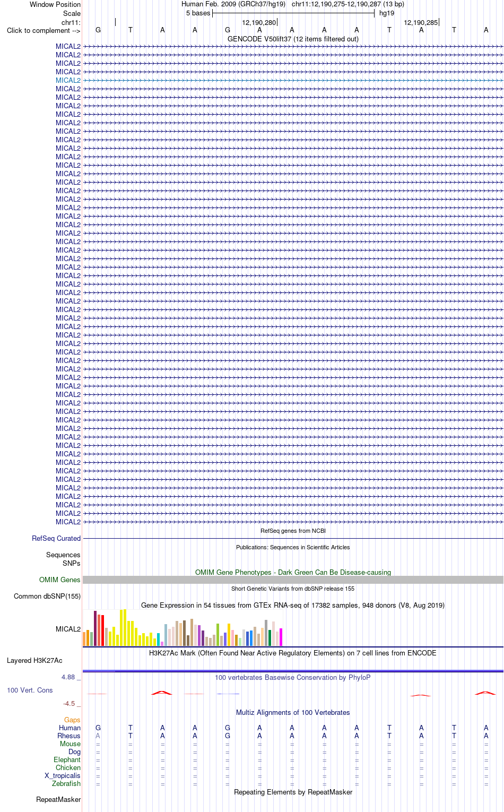This screenshot has width=504, height=812.
Task: Select the 'Chicken' alignment row label
Action: [x=68, y=768]
